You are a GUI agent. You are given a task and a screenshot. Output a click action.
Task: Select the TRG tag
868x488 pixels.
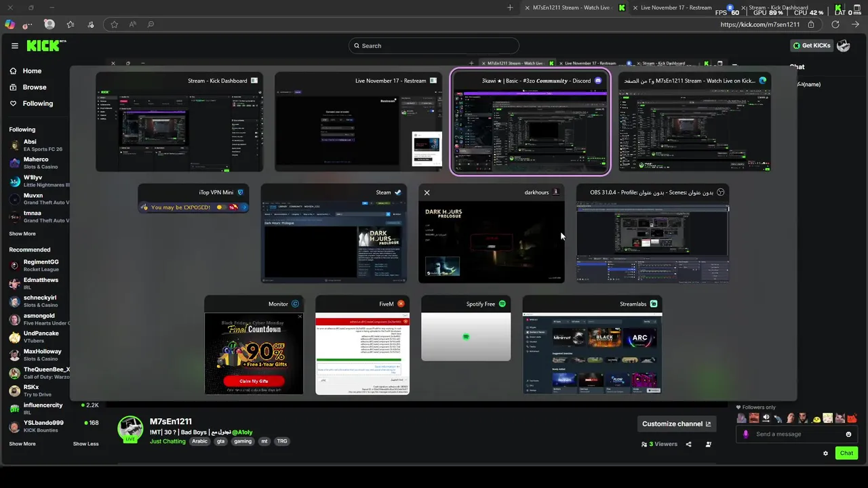(x=282, y=441)
